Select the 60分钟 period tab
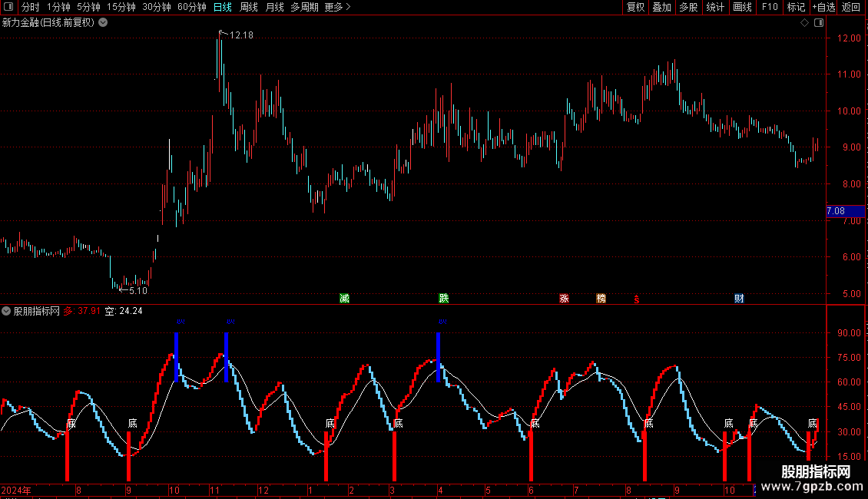The height and width of the screenshot is (499, 868). [x=192, y=7]
